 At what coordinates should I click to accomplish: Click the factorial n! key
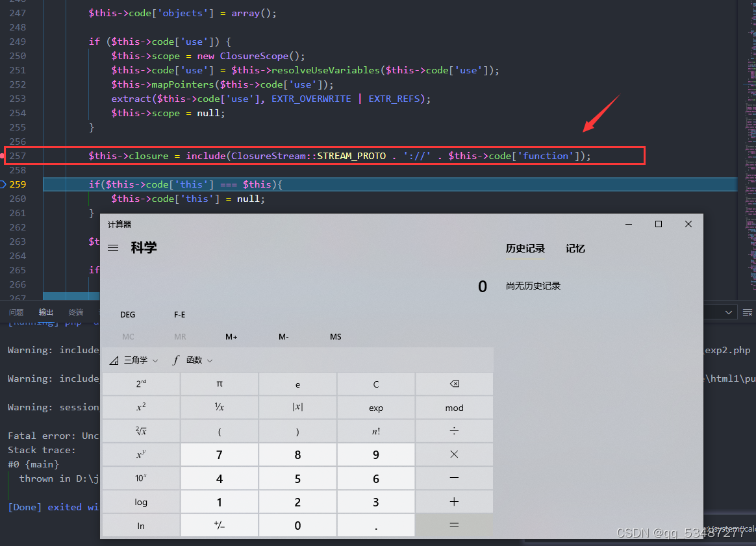point(376,431)
